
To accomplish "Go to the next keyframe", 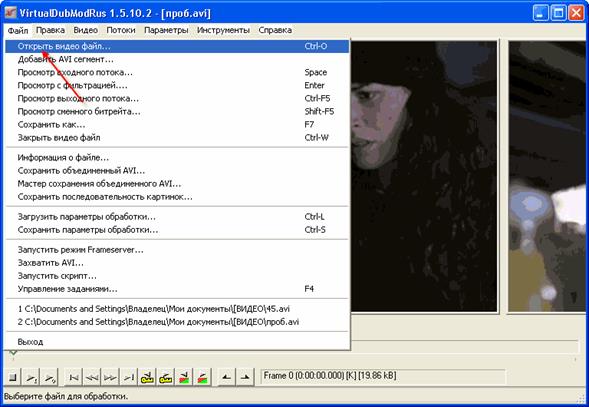I will pyautogui.click(x=166, y=377).
